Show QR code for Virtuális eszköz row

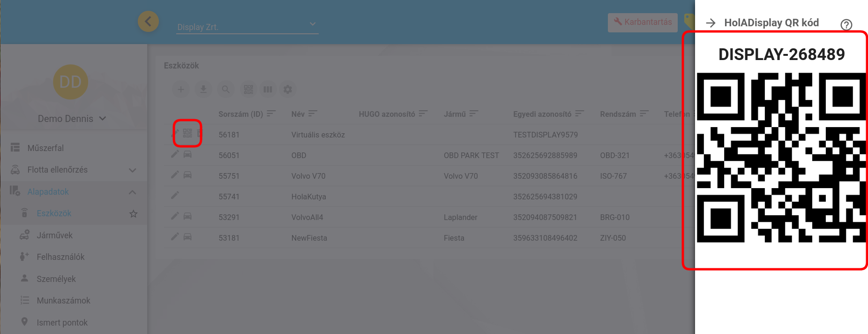click(x=187, y=134)
